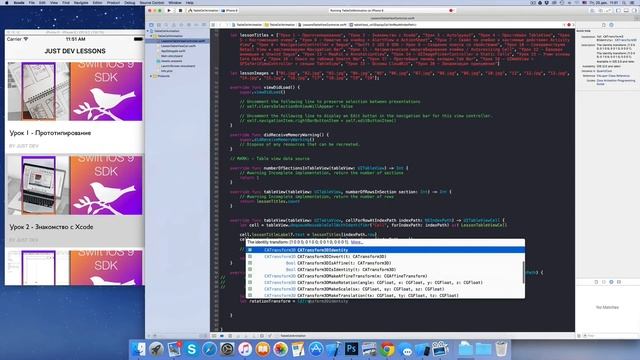Choose the scheme in Xcode toolbar
Image resolution: width=640 pixels, height=360 pixels.
tap(203, 11)
